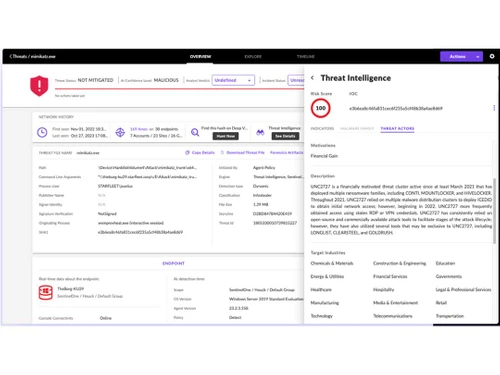
Task: Click the Agent Policy initiated-by value
Action: pos(264,168)
